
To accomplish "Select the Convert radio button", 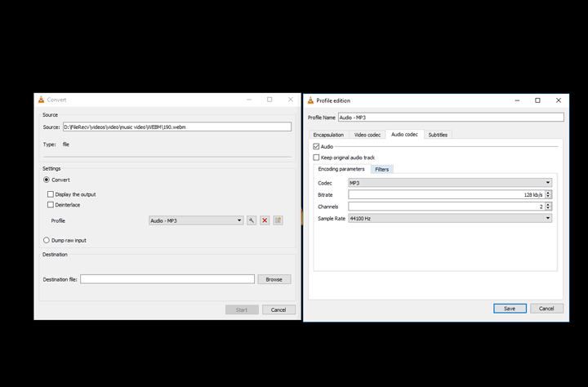I will [47, 180].
